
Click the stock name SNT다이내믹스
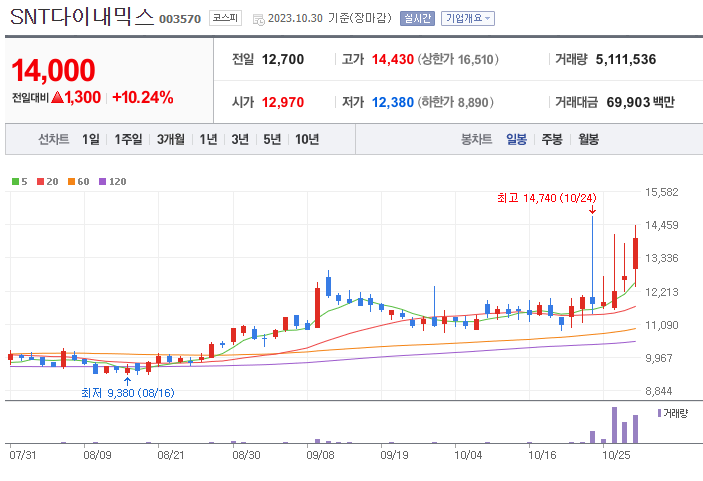click(82, 17)
